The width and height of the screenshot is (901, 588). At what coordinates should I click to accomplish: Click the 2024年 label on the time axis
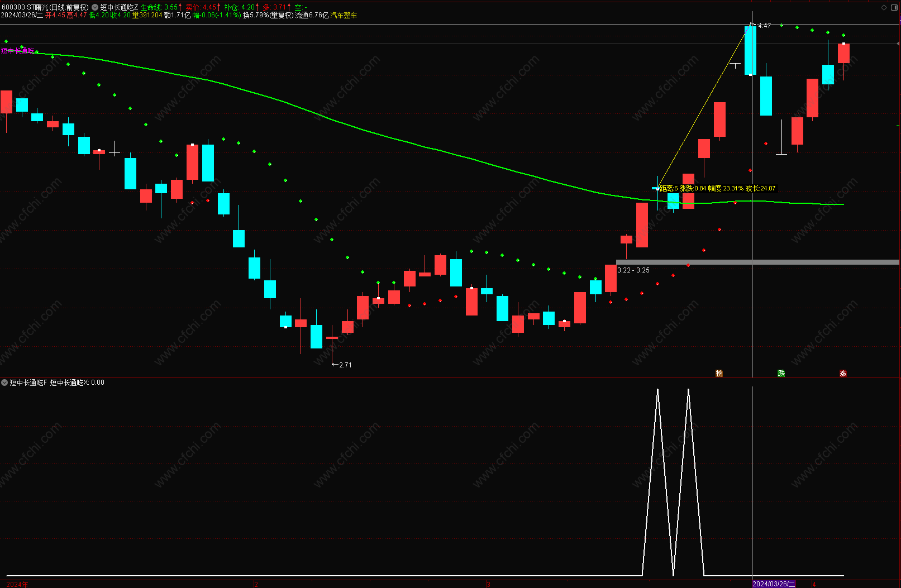17,584
